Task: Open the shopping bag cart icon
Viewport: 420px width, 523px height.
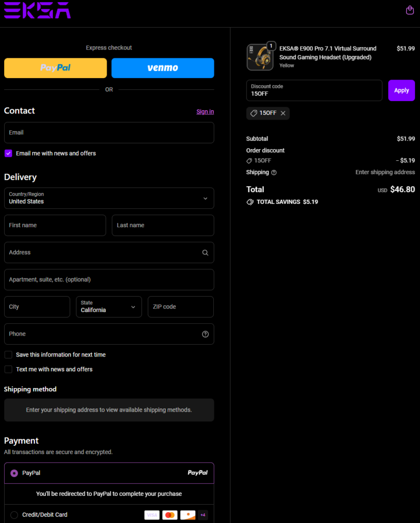Action: coord(409,10)
